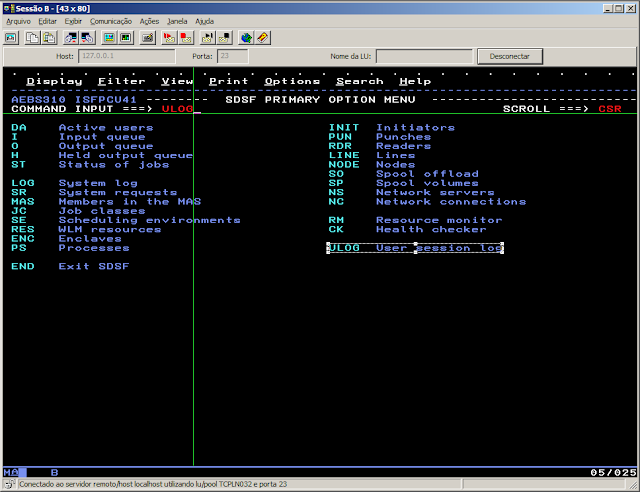Click MAS Members in the MAS option
The image size is (640, 492).
click(x=106, y=202)
